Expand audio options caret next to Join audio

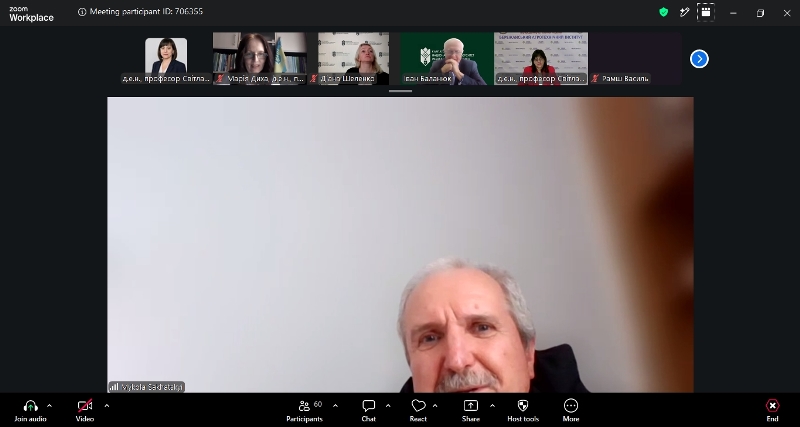[x=49, y=406]
